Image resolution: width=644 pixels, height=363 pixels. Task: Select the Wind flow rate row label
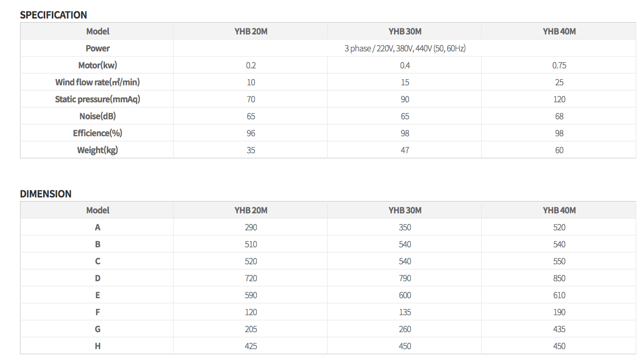pos(98,82)
